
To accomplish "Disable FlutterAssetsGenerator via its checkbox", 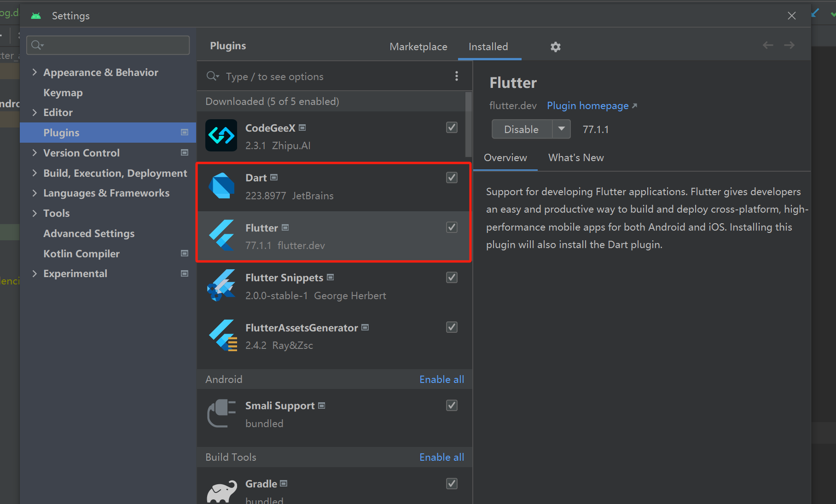I will 452,327.
